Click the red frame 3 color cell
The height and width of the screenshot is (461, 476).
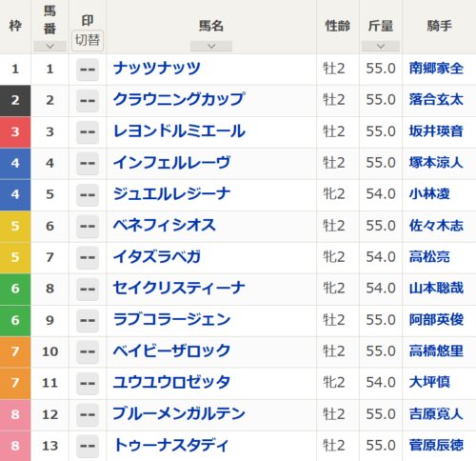pyautogui.click(x=15, y=131)
